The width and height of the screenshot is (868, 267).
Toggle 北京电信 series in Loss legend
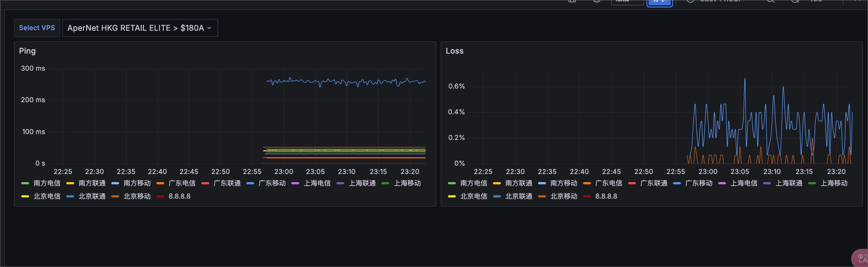(473, 196)
